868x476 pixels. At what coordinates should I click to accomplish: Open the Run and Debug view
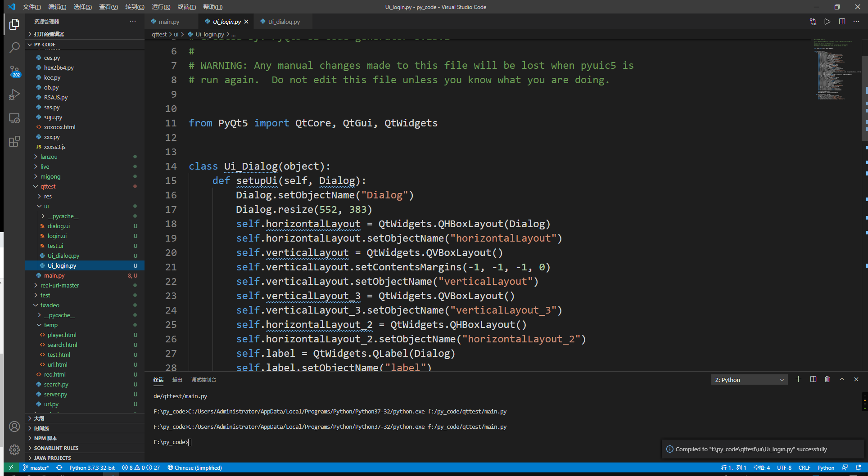click(14, 94)
